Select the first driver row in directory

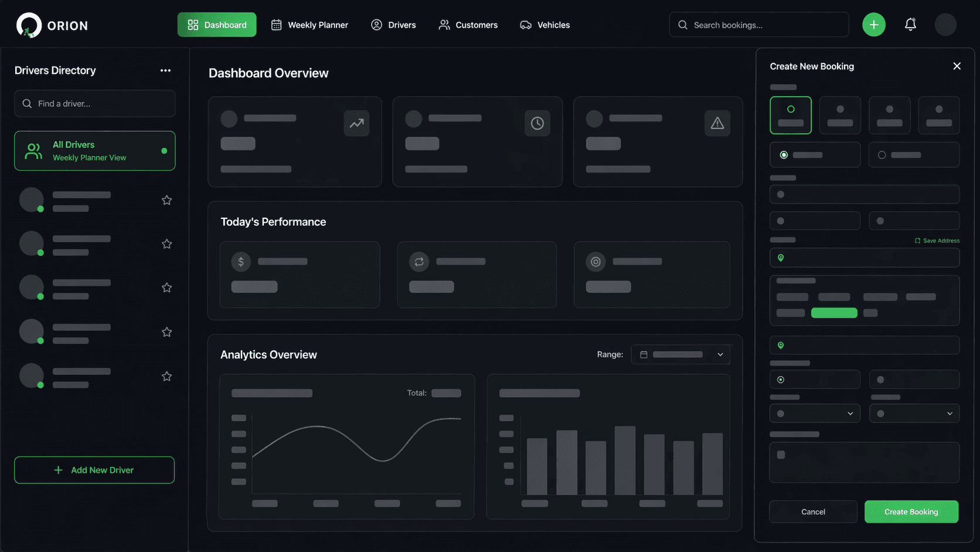tap(95, 200)
